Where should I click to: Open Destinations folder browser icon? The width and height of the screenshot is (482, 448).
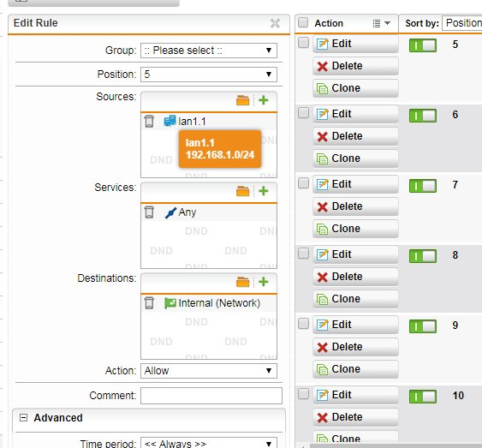click(242, 282)
